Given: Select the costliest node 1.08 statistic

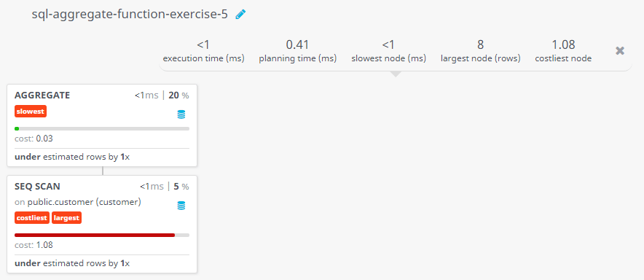Looking at the screenshot, I should (563, 51).
